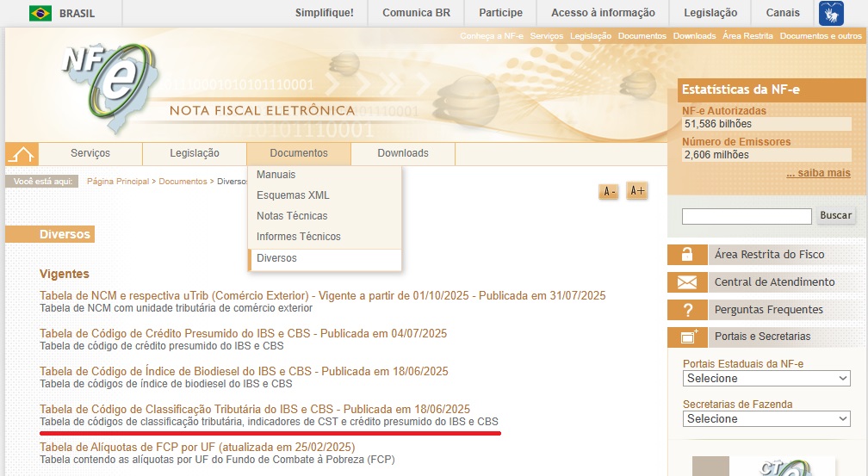This screenshot has width=868, height=476.
Task: Open the Legislação main menu
Action: click(195, 153)
